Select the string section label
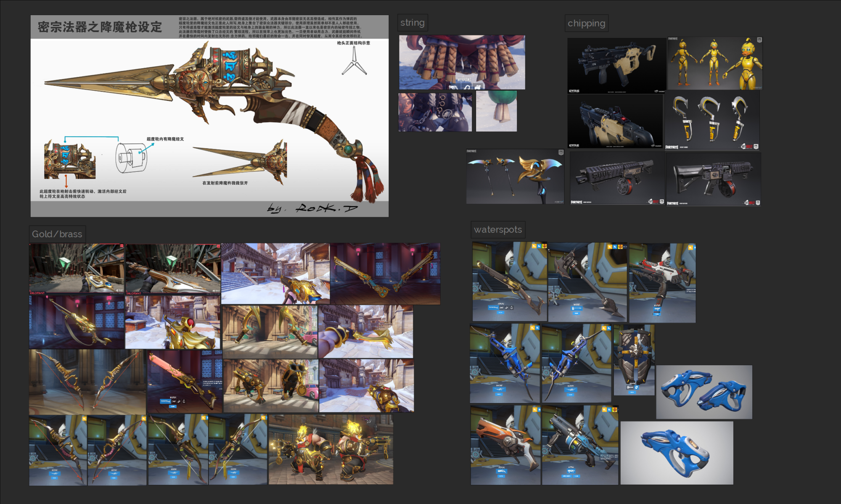Screen dimensions: 841x504 click(x=413, y=23)
